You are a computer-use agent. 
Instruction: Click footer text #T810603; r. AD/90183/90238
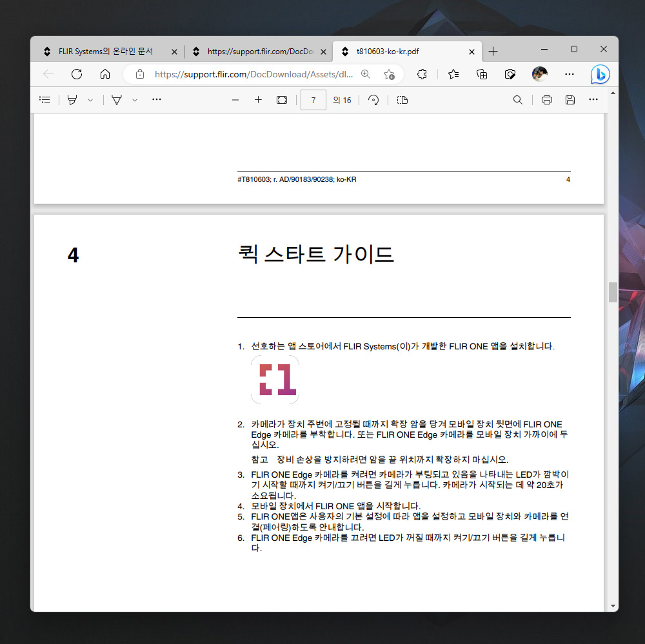point(297,179)
